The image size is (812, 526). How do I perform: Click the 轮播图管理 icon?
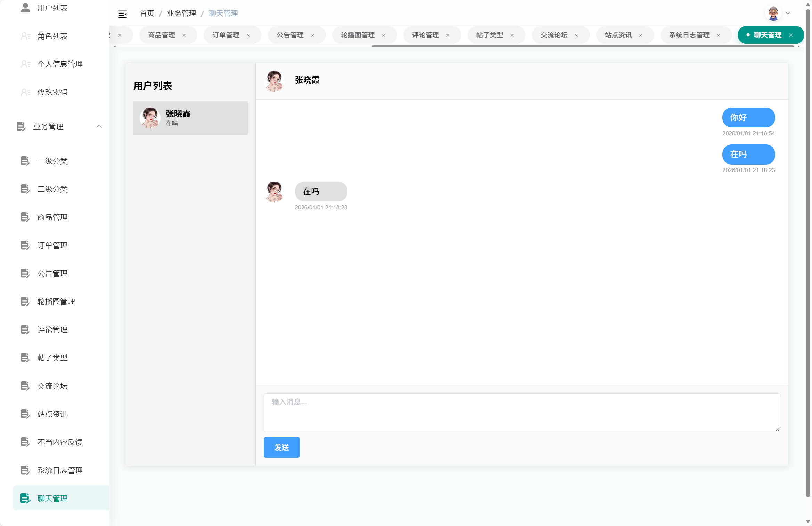tap(25, 301)
